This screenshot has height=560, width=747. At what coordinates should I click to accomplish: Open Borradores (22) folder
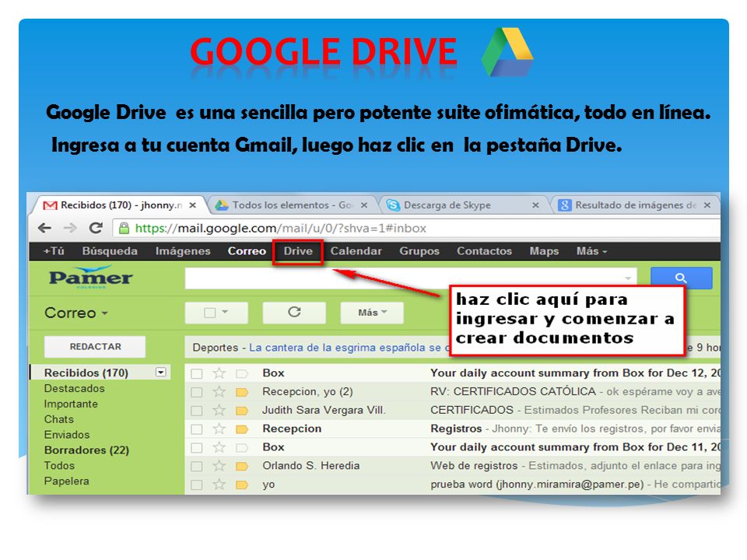(x=86, y=450)
